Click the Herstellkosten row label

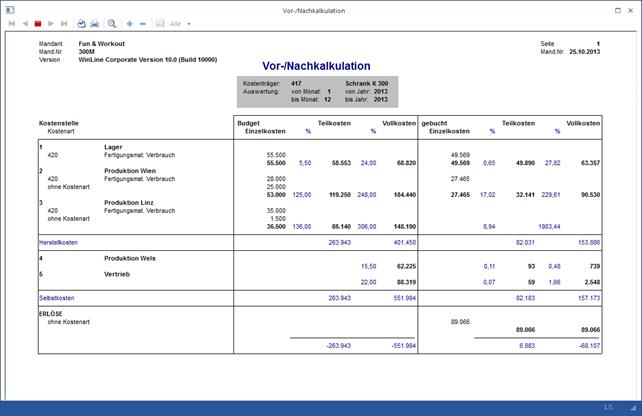click(58, 242)
